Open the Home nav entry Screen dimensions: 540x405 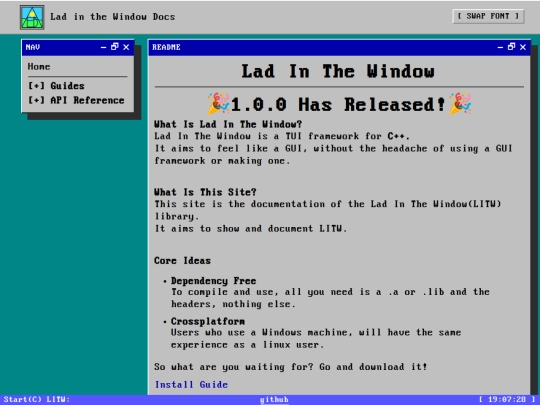(39, 66)
